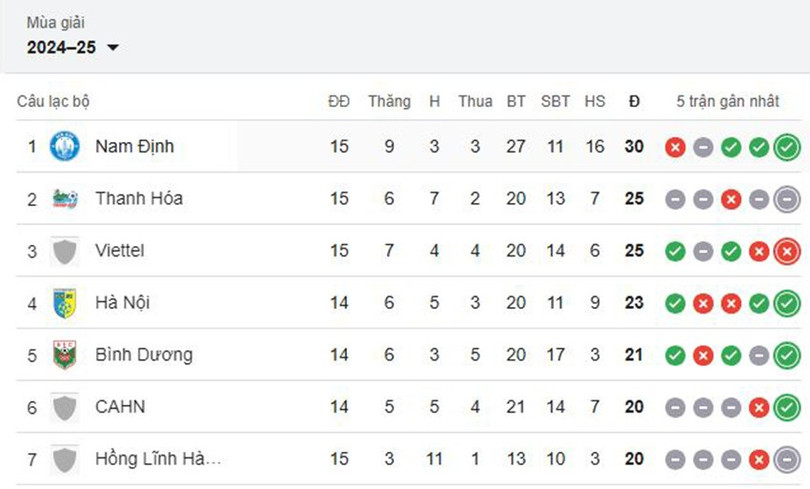Click the Mùa giải label
The image size is (810, 489).
55,23
